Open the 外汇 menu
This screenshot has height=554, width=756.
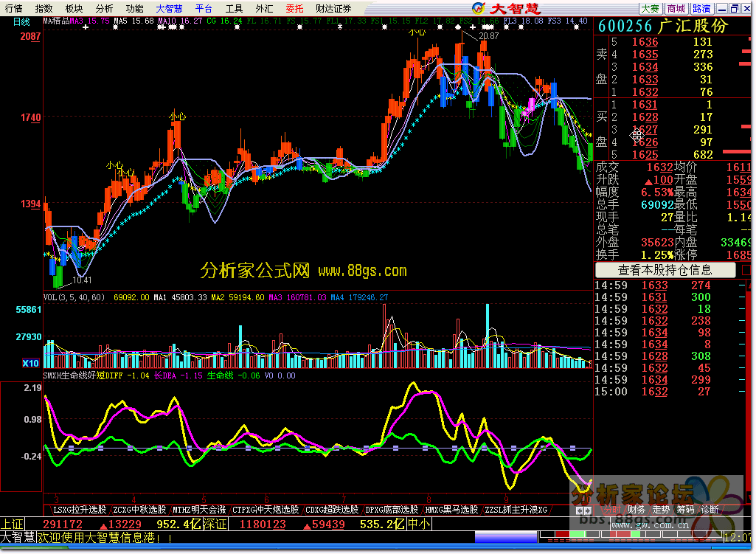[x=264, y=8]
